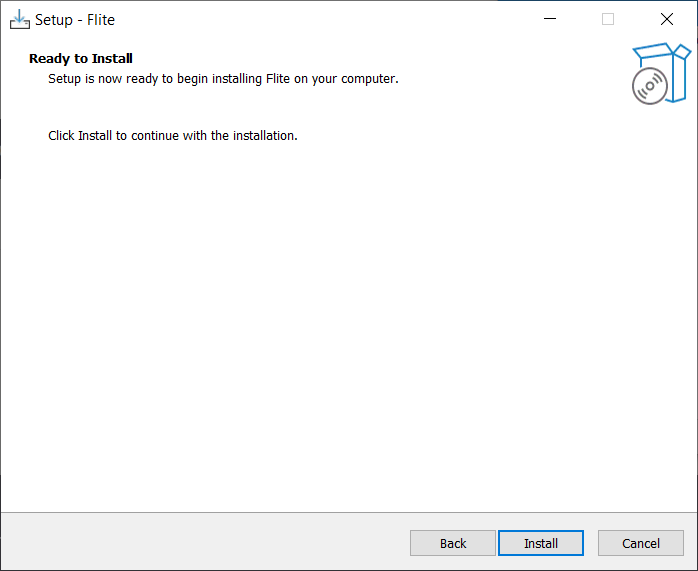Screen dimensions: 698x571
Task: Click the gray disc graphic in the wizard image
Action: pyautogui.click(x=649, y=87)
